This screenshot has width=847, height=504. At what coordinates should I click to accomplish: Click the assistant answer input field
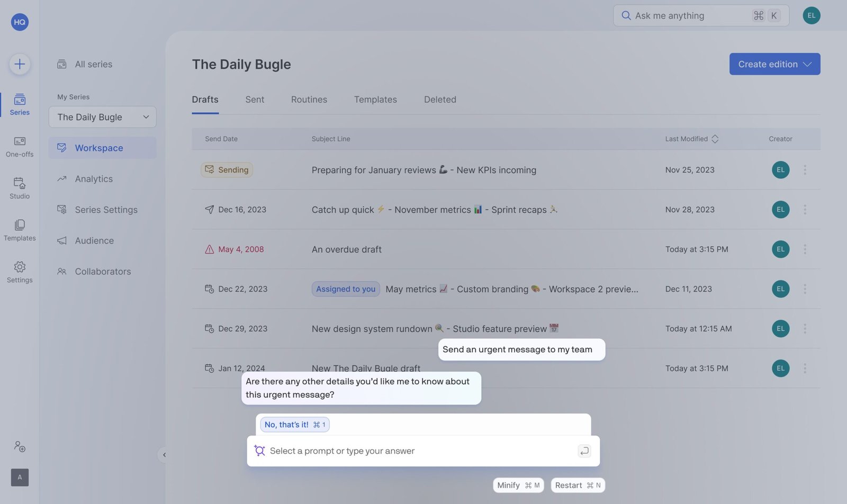(x=423, y=451)
